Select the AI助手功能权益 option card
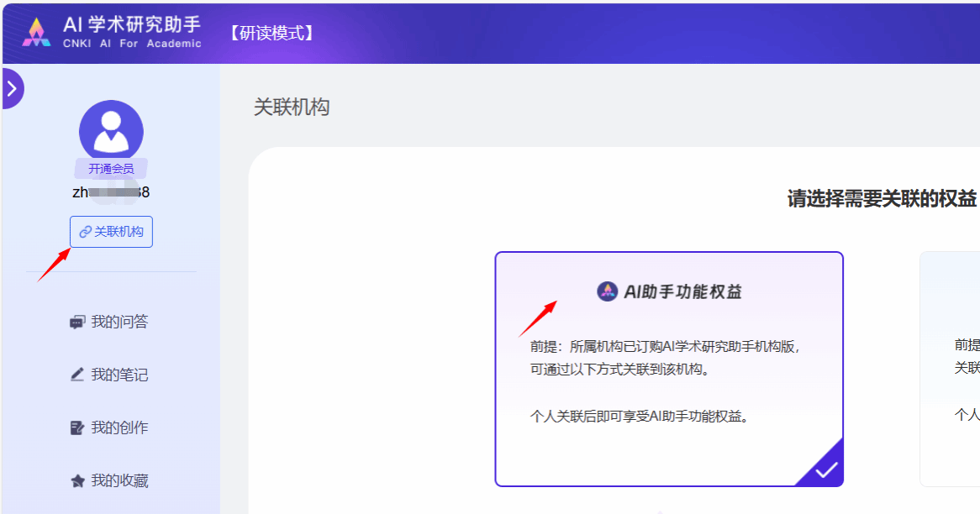This screenshot has height=514, width=980. [x=668, y=370]
